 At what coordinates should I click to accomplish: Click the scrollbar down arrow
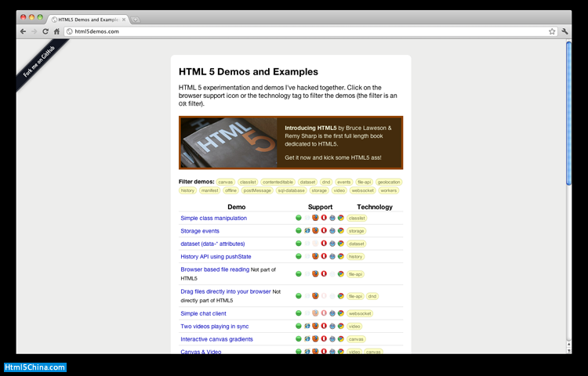click(x=568, y=350)
